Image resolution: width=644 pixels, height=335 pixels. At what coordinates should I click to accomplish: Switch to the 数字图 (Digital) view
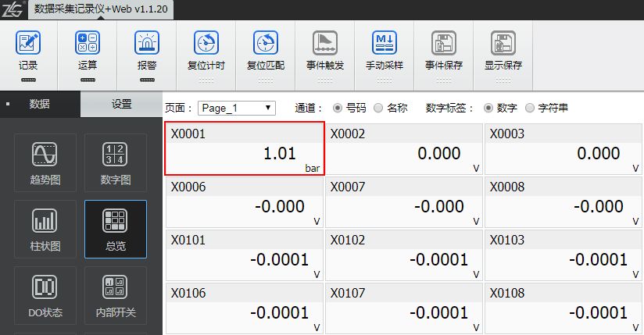click(115, 164)
